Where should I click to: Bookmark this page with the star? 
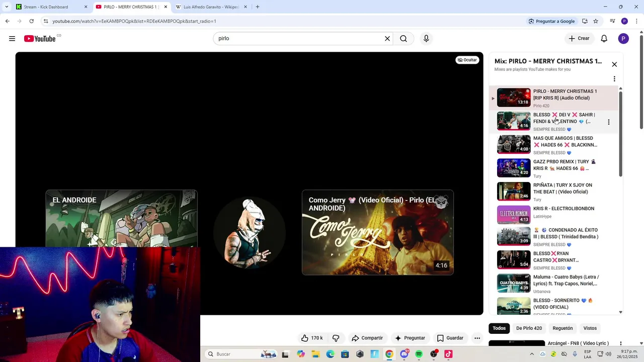[596, 21]
